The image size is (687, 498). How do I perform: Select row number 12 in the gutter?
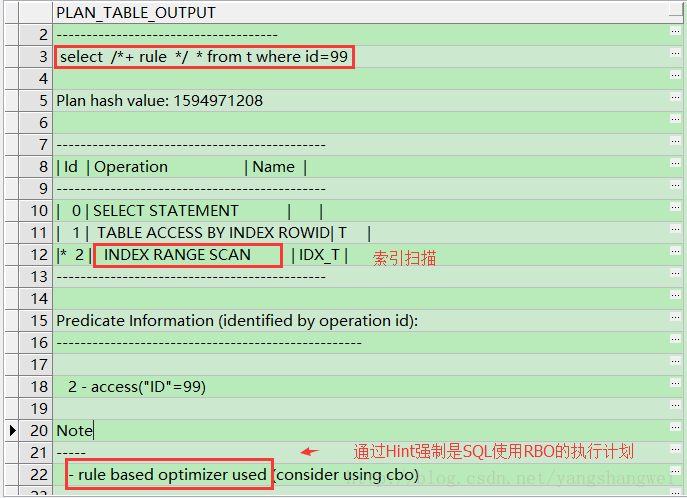pyautogui.click(x=38, y=255)
